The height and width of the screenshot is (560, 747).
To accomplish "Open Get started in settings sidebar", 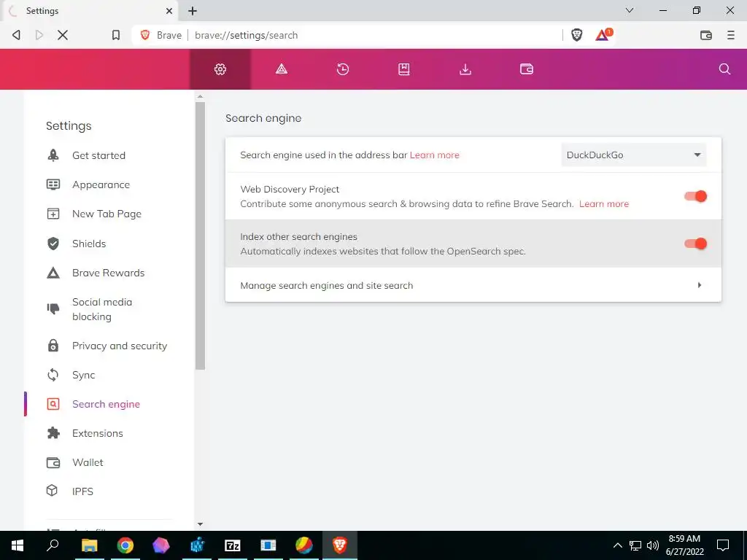I will pyautogui.click(x=98, y=155).
